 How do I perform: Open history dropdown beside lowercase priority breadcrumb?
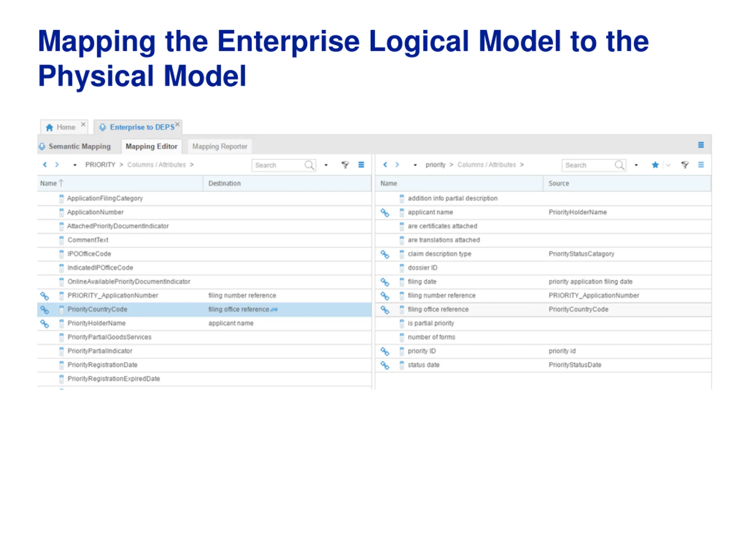click(x=416, y=165)
